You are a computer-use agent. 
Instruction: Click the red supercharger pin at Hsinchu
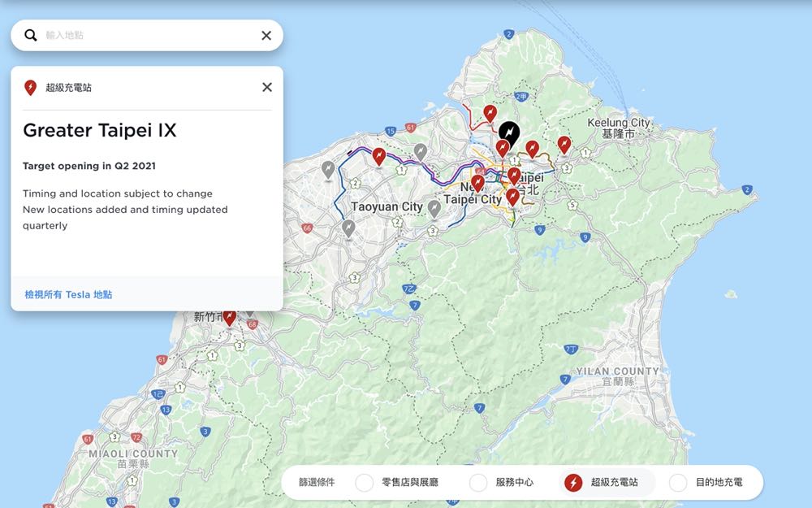229,316
